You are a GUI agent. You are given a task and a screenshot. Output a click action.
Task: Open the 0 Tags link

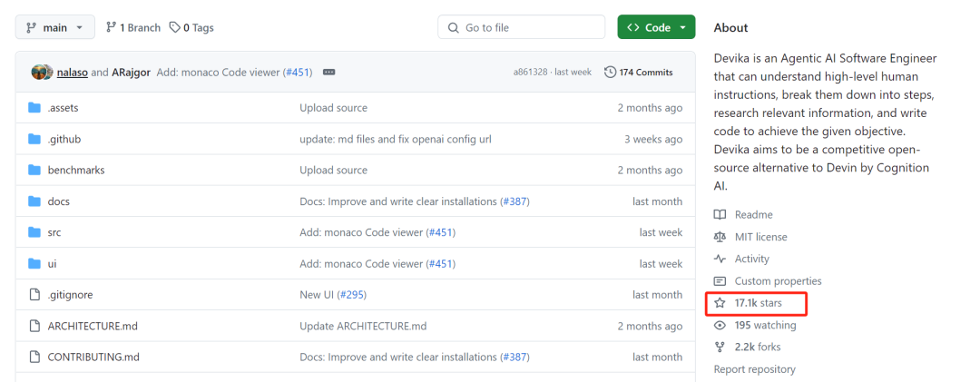(191, 27)
